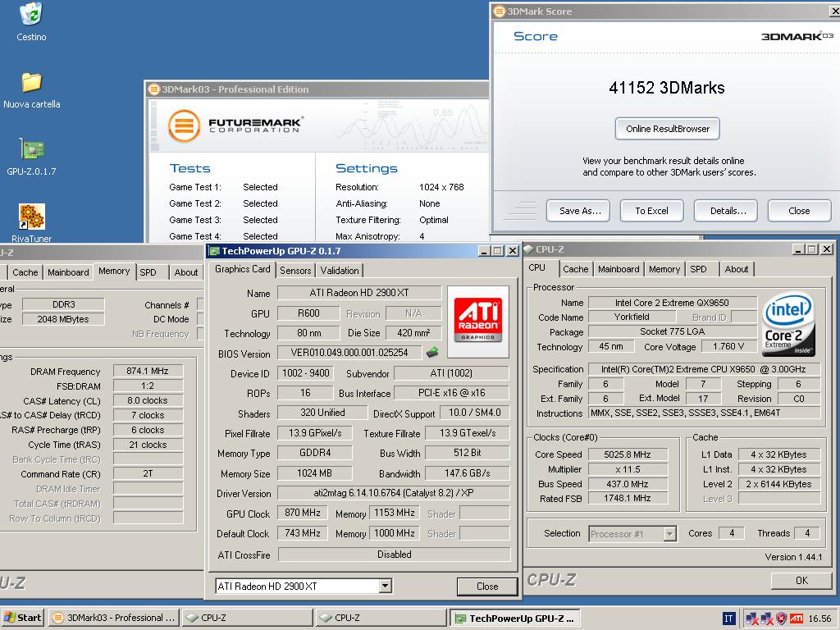Click the Driver Version field in GPU-Z

pos(393,493)
